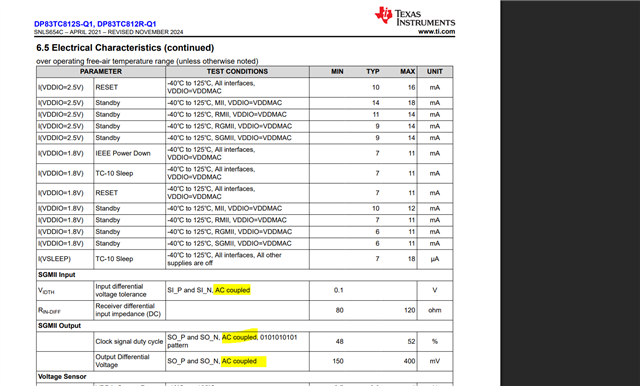Click the 2.5V MII Standby test condition text
Viewport: 640px width, 386px height.
pyautogui.click(x=224, y=103)
